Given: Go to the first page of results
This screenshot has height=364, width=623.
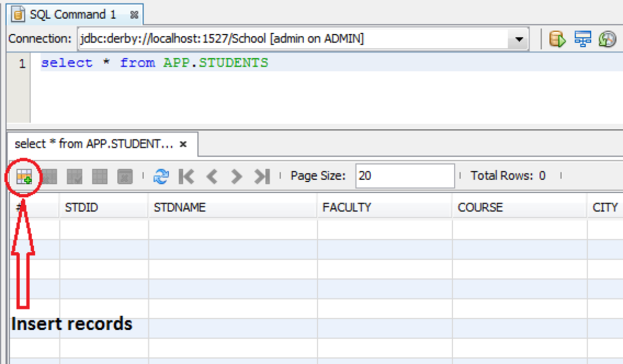Looking at the screenshot, I should 186,177.
